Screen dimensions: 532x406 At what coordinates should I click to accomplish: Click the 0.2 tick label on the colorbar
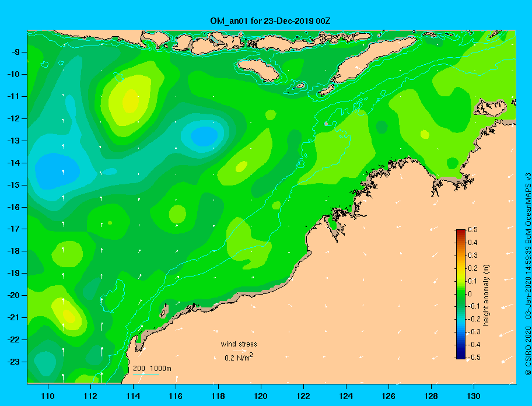[x=473, y=268]
